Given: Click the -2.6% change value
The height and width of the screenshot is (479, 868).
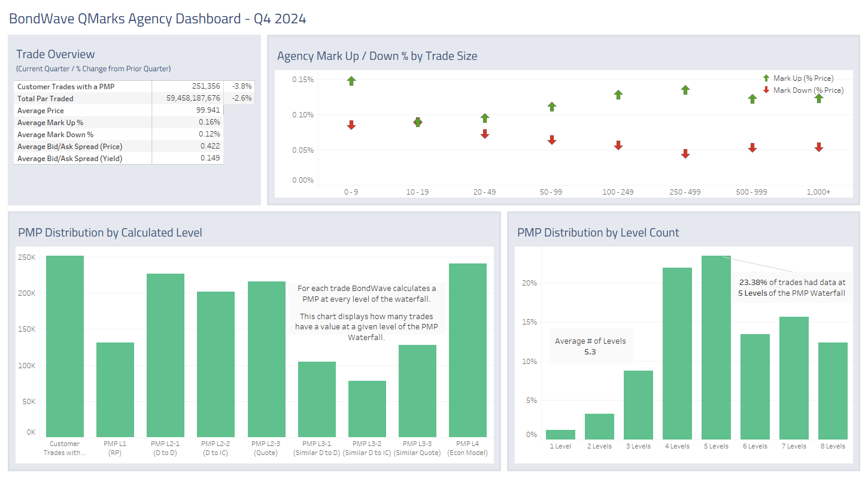Looking at the screenshot, I should [x=242, y=99].
